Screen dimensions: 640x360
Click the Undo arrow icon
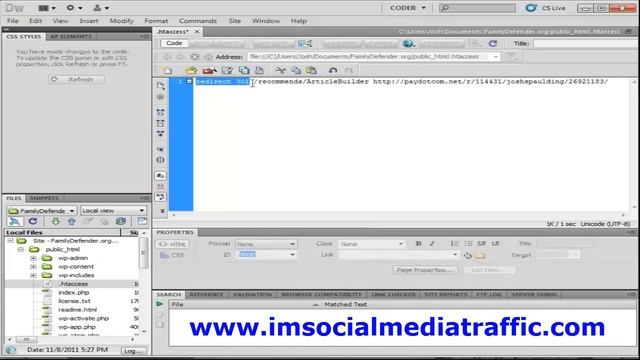coord(333,70)
